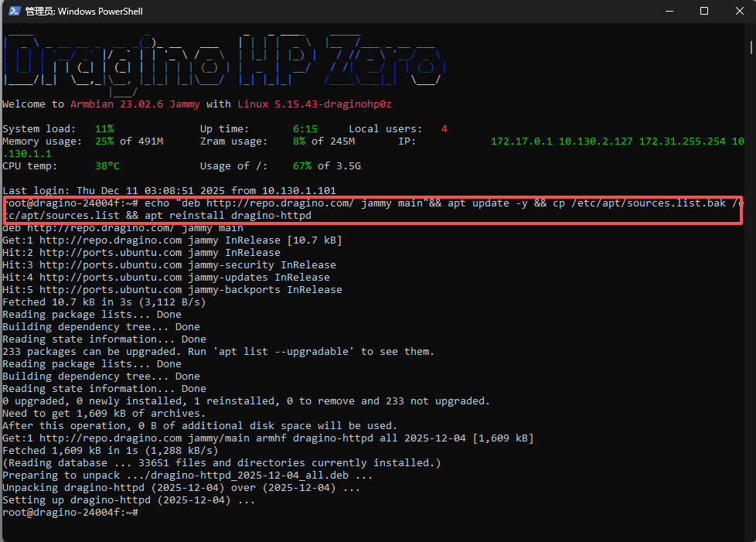
Task: Close the Windows PowerShell window
Action: point(739,11)
